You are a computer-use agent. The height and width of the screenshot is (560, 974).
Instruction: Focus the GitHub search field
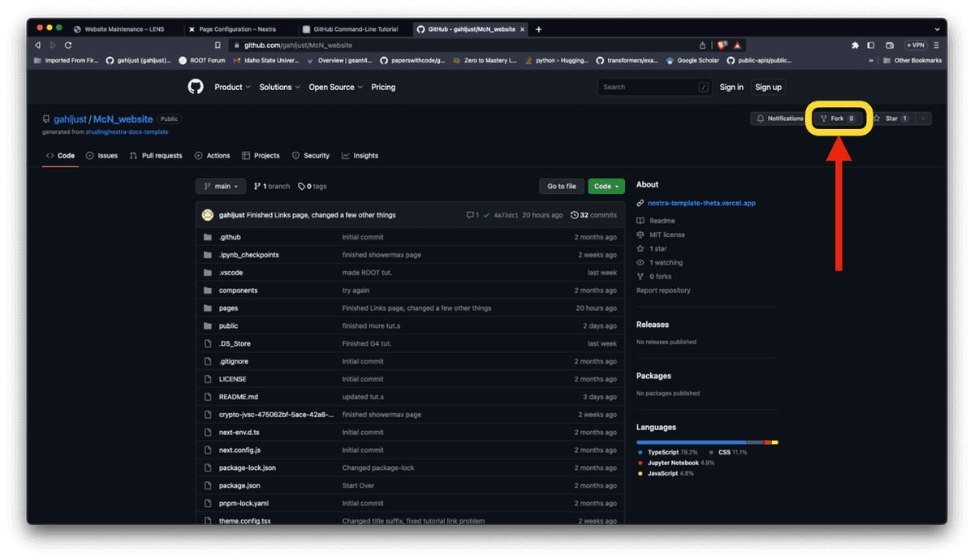(654, 87)
